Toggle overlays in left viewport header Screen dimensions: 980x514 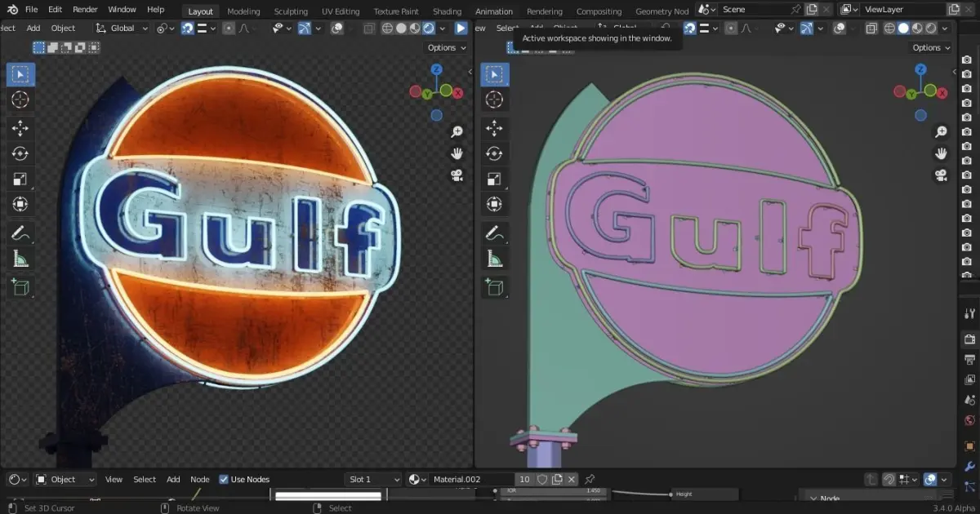tap(338, 28)
